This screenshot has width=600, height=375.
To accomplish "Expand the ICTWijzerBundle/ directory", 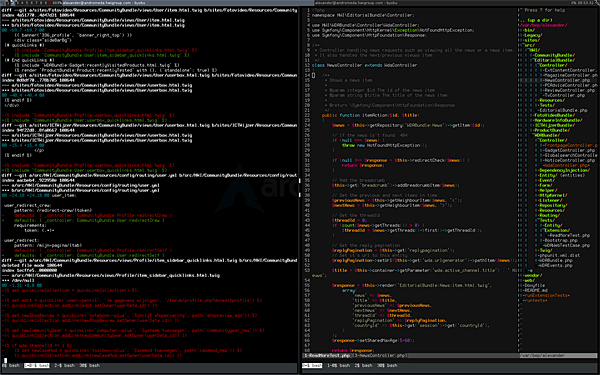I will (x=554, y=125).
